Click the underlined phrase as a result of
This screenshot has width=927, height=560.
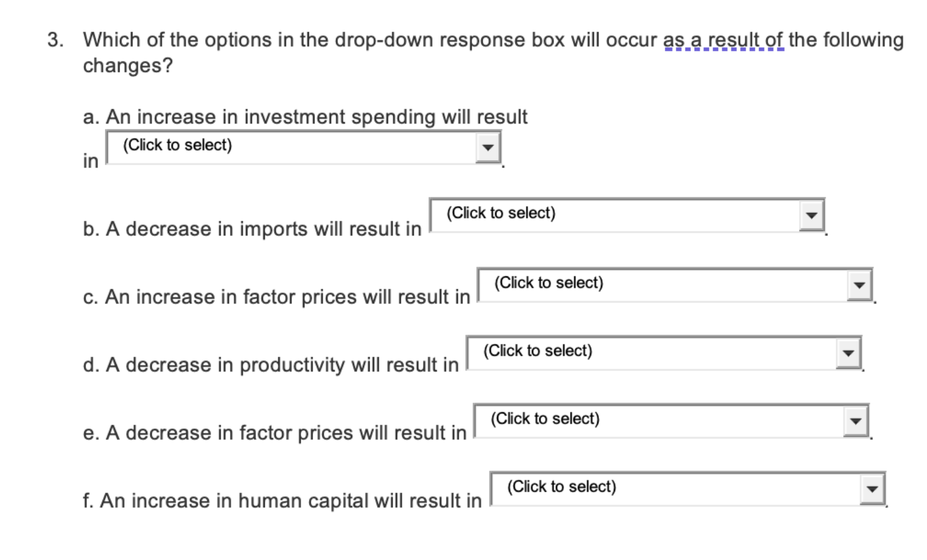[x=723, y=39]
